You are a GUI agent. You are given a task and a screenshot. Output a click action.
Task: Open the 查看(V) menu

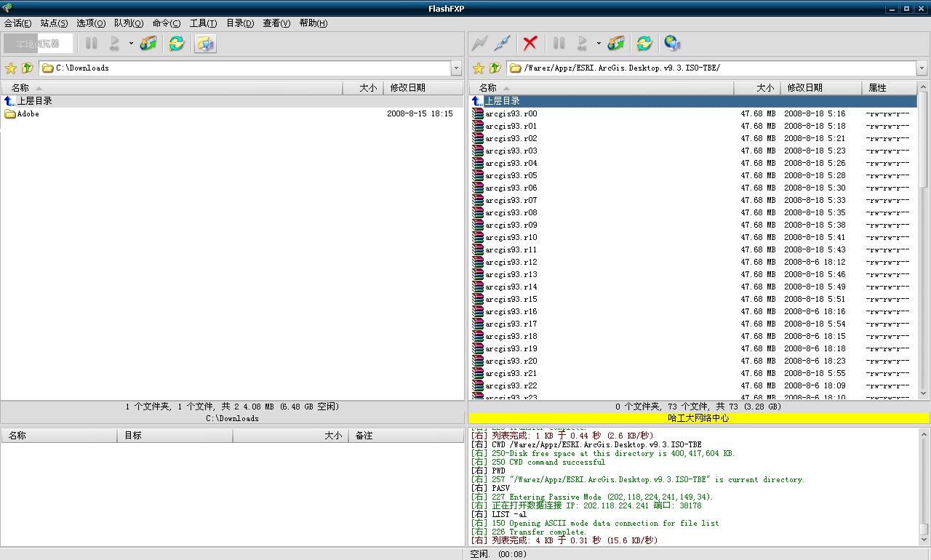click(276, 23)
